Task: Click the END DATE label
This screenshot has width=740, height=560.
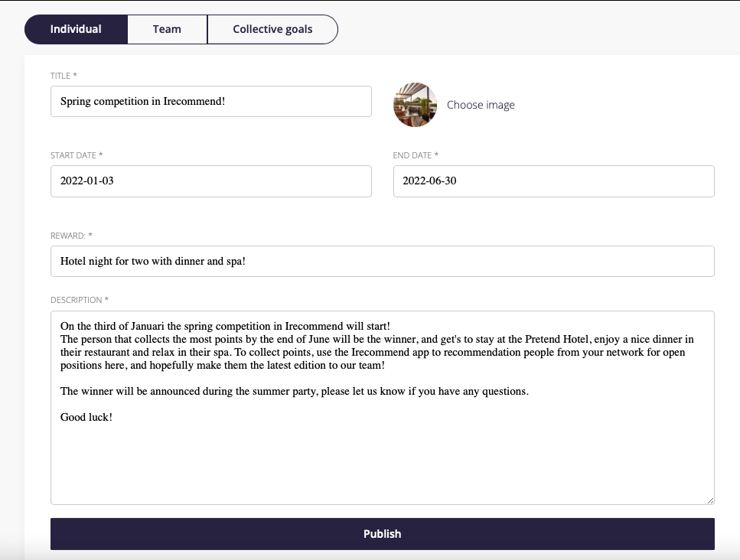Action: click(416, 155)
